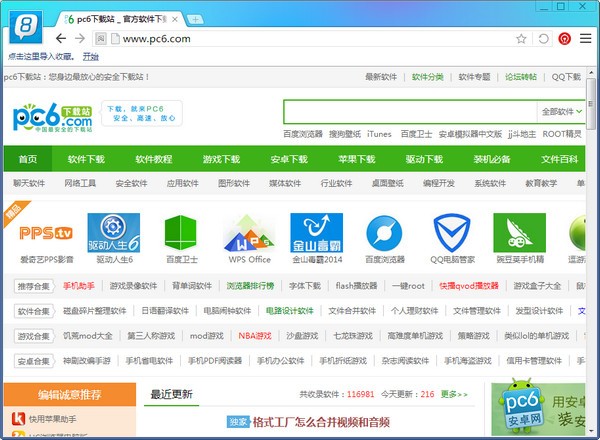600x440 pixels.
Task: Select the 软件下载 navigation tab
Action: click(x=86, y=159)
